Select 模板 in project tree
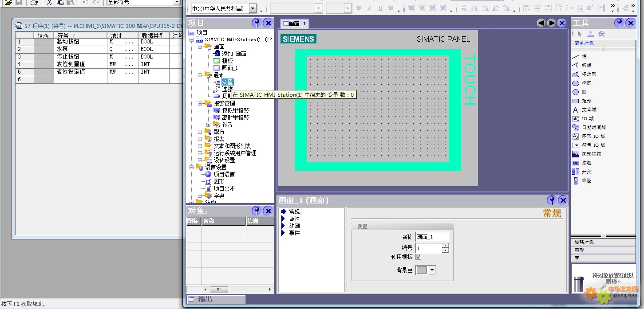The image size is (644, 309). (227, 61)
